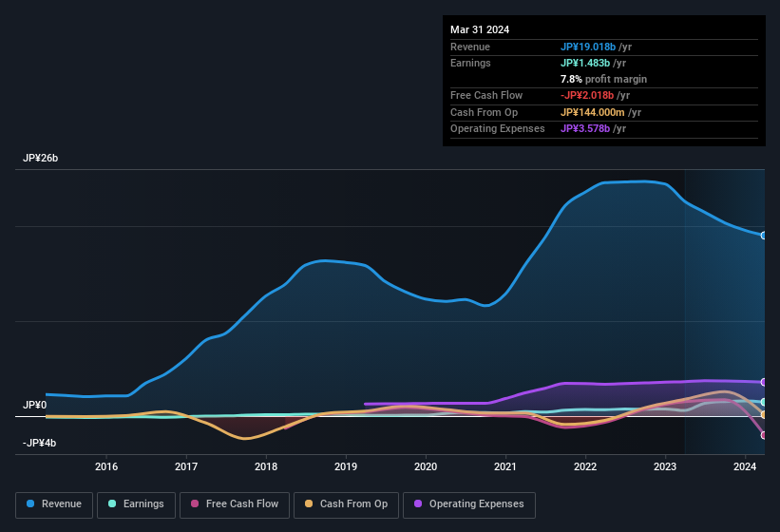Click the 2019 x-axis label
The image size is (780, 532).
[x=346, y=466]
